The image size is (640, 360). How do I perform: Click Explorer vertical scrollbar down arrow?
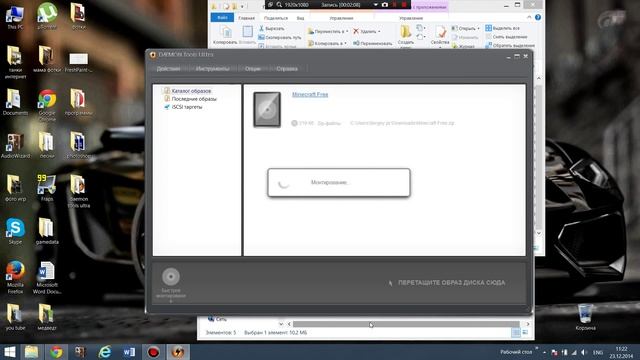tap(539, 233)
